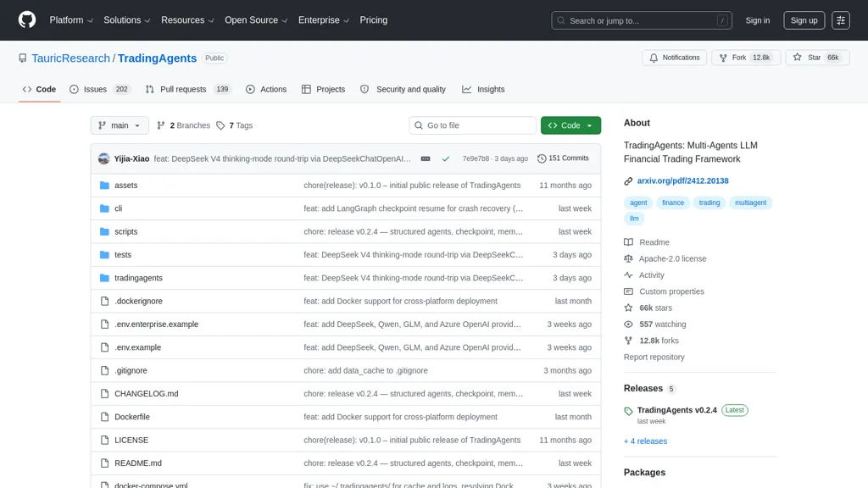This screenshot has height=488, width=868.
Task: Open the .env.enterprise.example file
Action: 156,324
